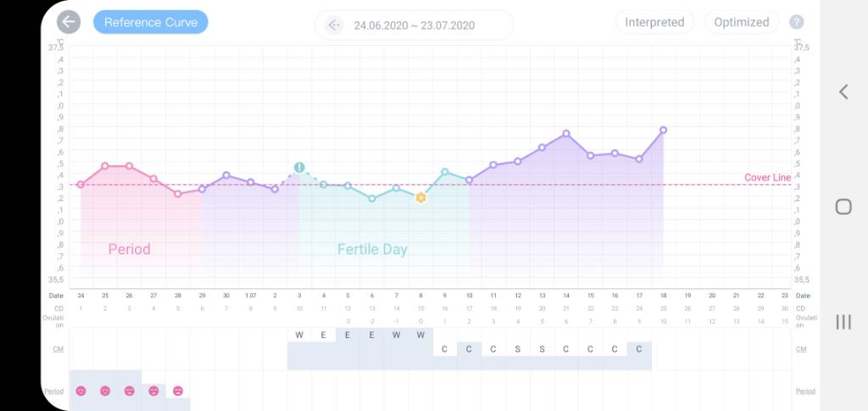Open the left CM row link
This screenshot has width=868, height=411.
(x=56, y=349)
